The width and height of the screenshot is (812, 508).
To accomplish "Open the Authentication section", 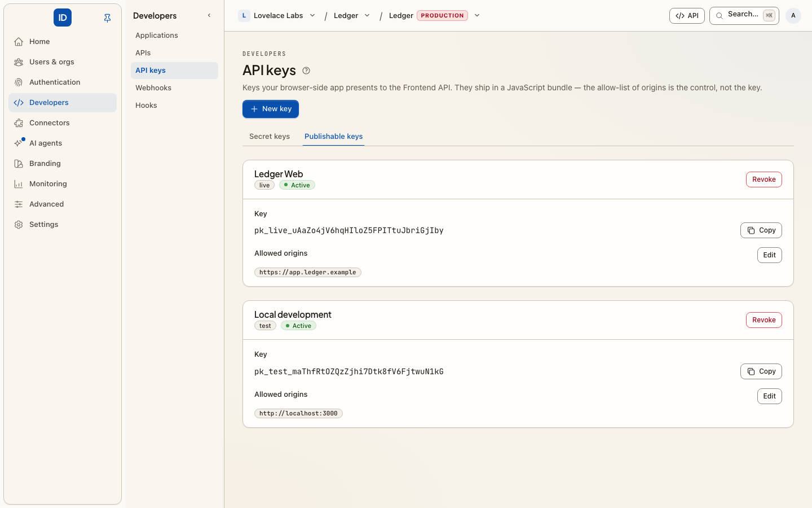I will tap(63, 82).
